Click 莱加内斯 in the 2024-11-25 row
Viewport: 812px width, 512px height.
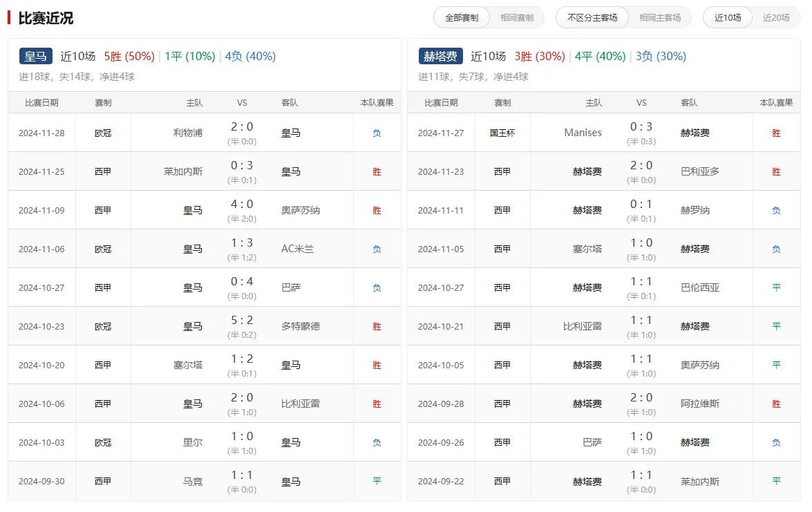click(183, 171)
